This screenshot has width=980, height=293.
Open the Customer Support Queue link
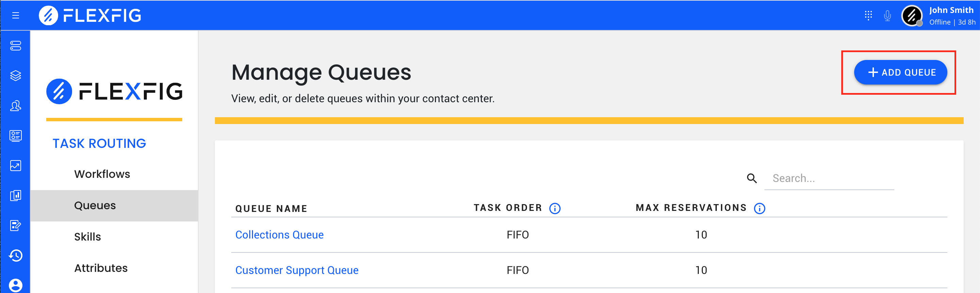(297, 270)
